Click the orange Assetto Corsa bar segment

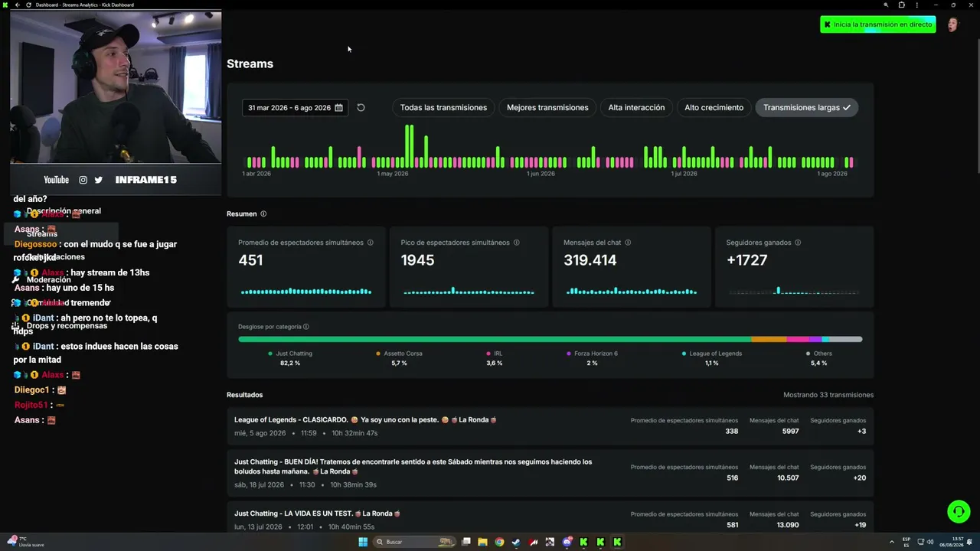pos(769,339)
